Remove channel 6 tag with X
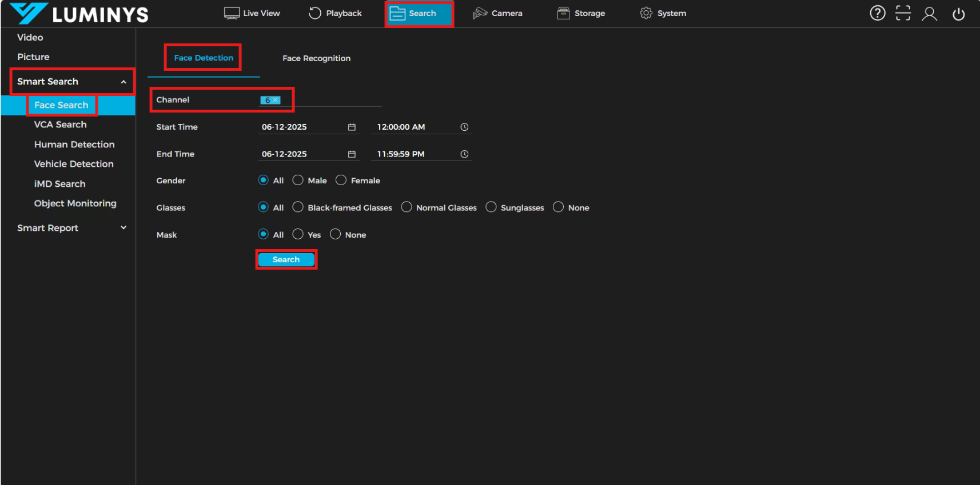Screen dimensions: 980x485 pyautogui.click(x=276, y=100)
